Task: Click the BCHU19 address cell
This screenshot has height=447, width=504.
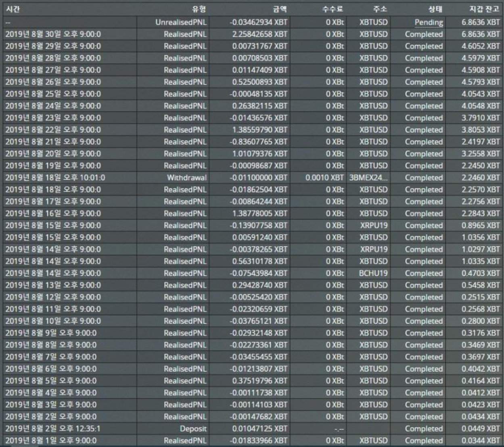Action: pyautogui.click(x=373, y=274)
